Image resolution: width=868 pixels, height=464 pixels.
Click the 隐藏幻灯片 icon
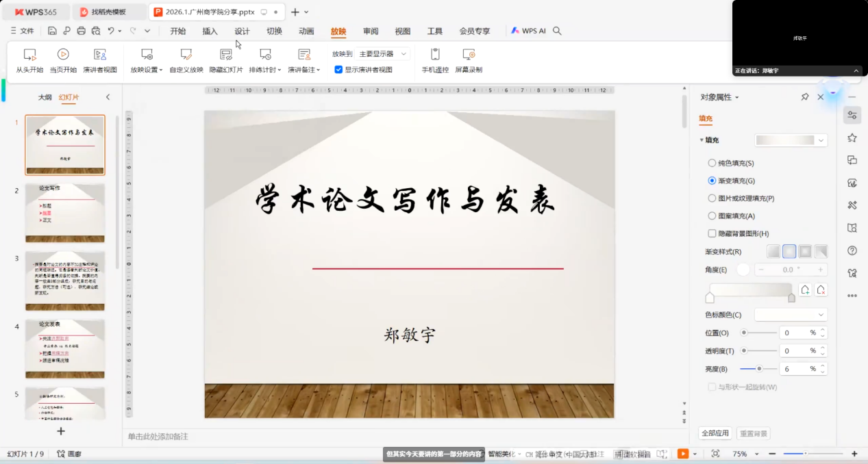click(226, 55)
